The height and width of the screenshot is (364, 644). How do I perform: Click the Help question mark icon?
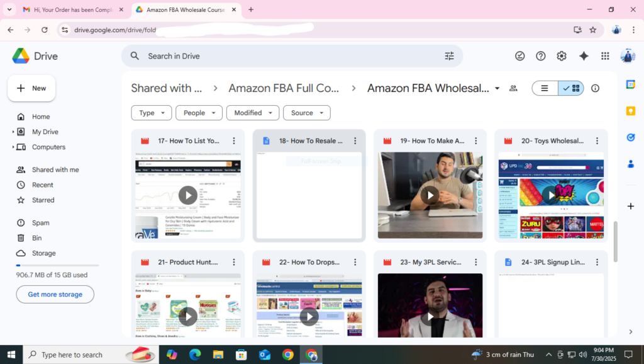tap(541, 56)
